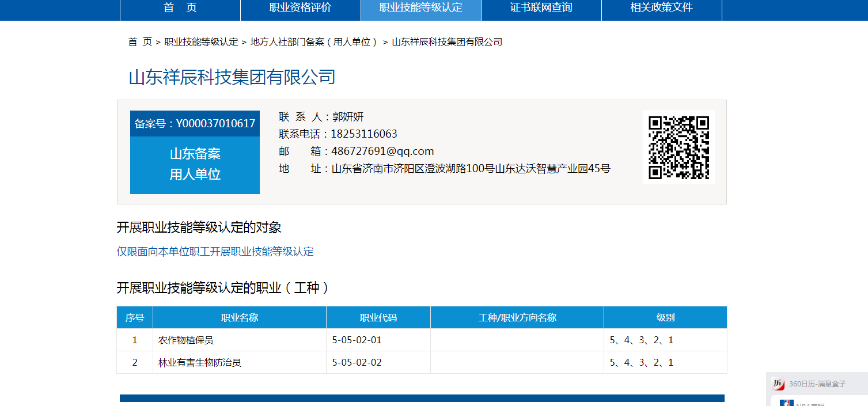Click the 职业代码 column header

(x=378, y=318)
